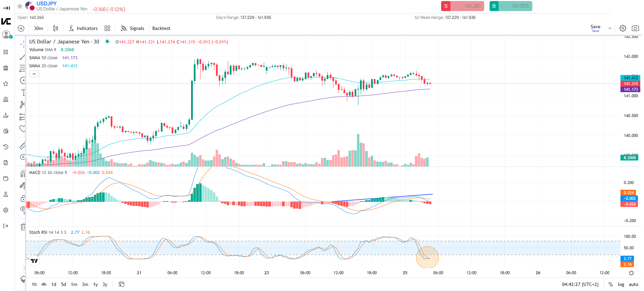Image resolution: width=644 pixels, height=291 pixels.
Task: Open the indicator templates grid icon
Action: coord(107,28)
